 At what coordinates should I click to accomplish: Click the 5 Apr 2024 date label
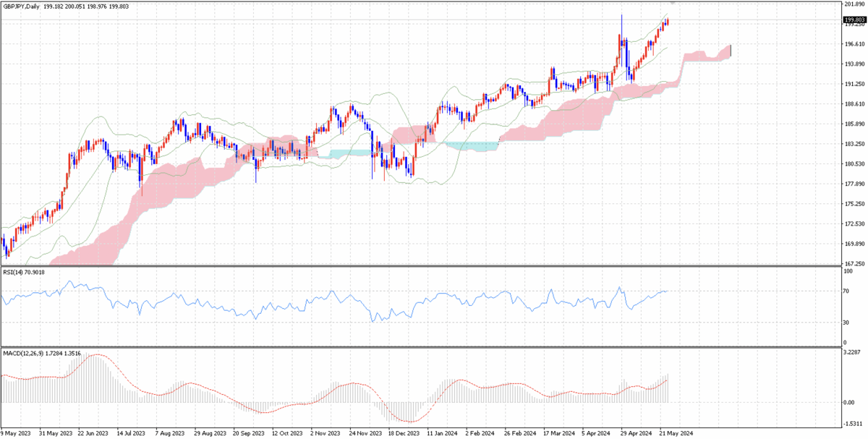(x=597, y=434)
